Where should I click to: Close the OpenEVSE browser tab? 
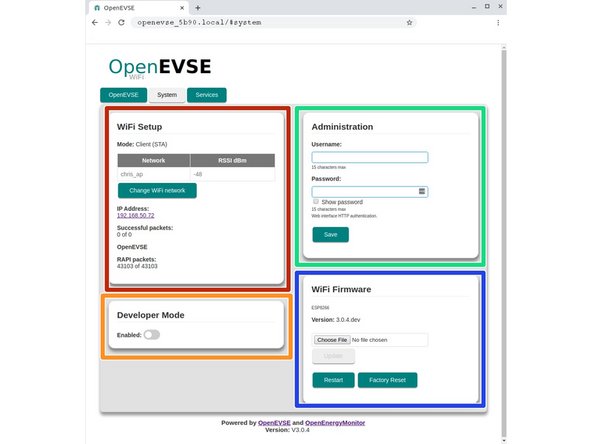(x=182, y=8)
